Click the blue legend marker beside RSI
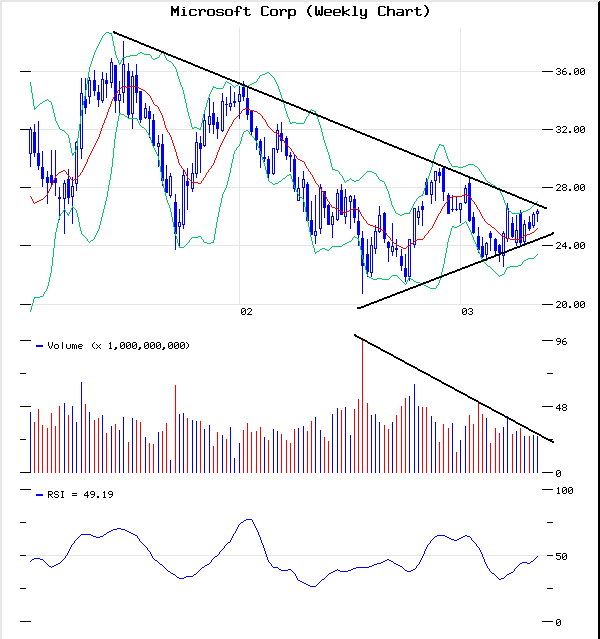 (x=40, y=495)
